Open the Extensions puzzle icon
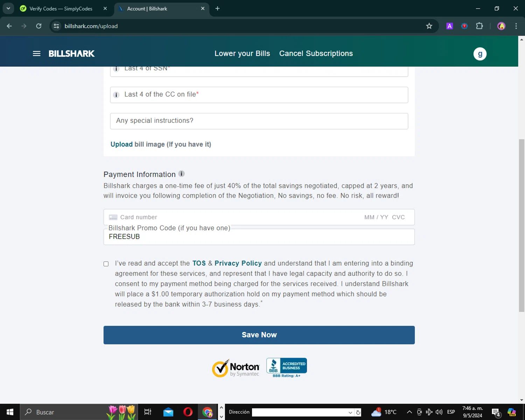Screen dimensions: 525x420 point(479,26)
